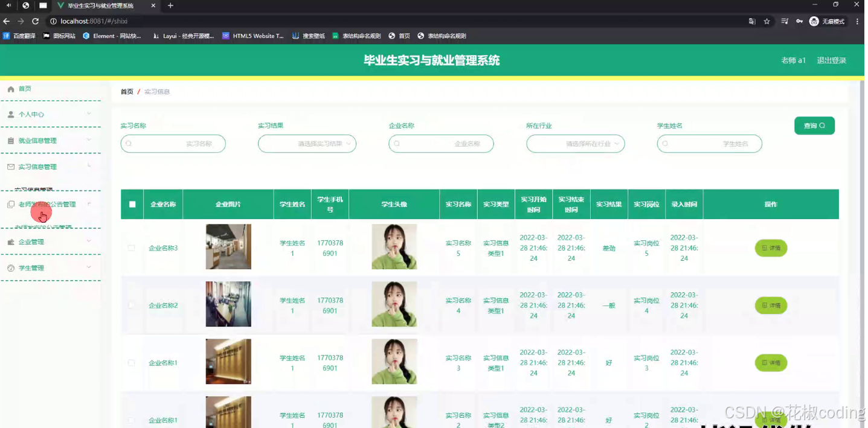Click the search magnifier icon in 企业名称 field
The width and height of the screenshot is (868, 428).
point(396,143)
